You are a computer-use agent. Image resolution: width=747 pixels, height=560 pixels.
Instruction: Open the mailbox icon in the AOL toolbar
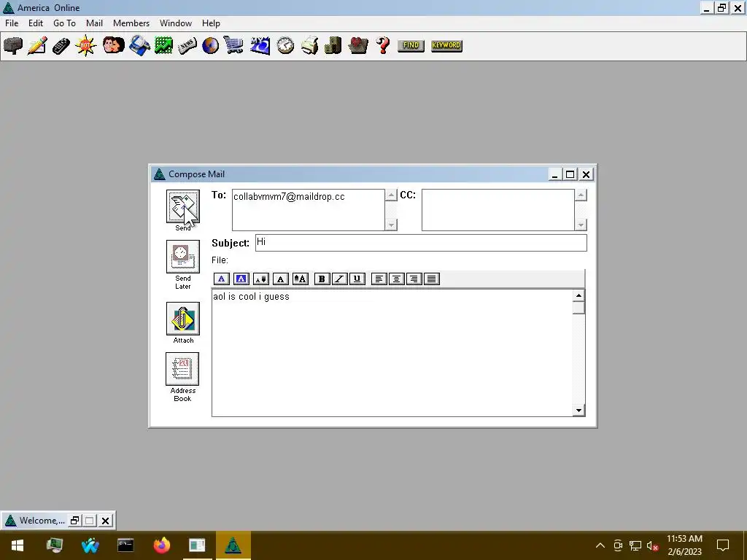click(x=13, y=46)
